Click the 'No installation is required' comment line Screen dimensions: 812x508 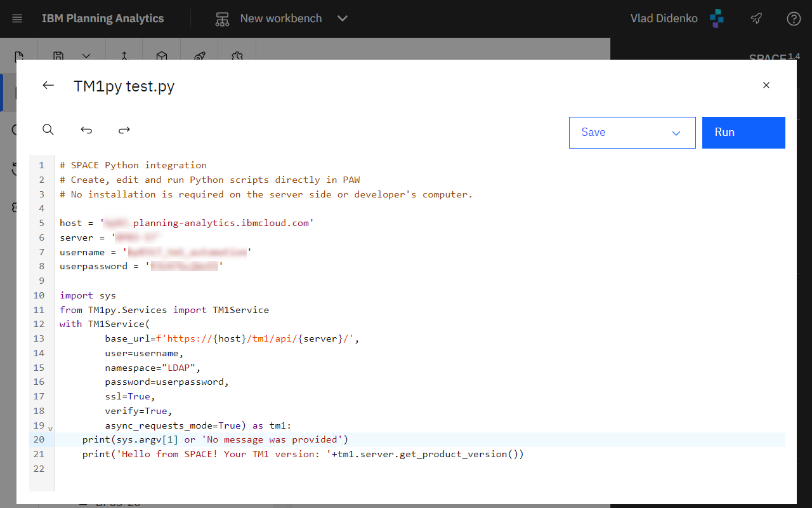266,194
